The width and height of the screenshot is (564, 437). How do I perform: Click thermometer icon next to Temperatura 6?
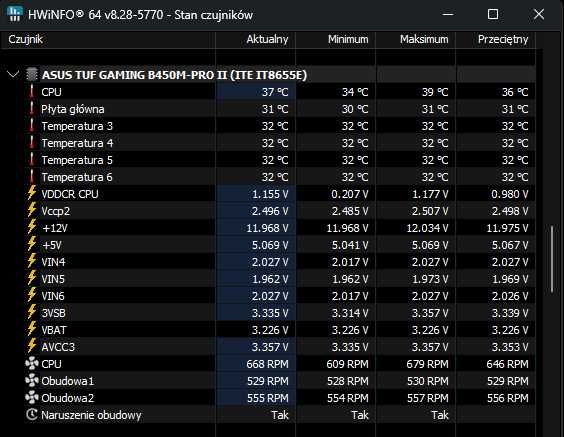pos(32,177)
